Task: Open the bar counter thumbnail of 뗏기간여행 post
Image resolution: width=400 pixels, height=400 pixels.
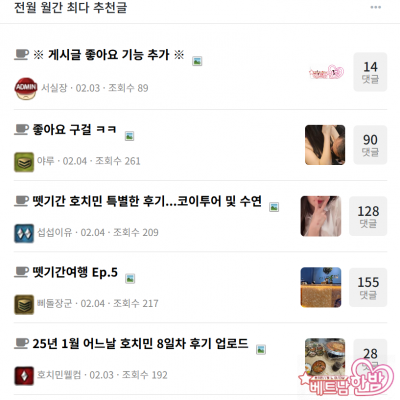Action: (321, 287)
